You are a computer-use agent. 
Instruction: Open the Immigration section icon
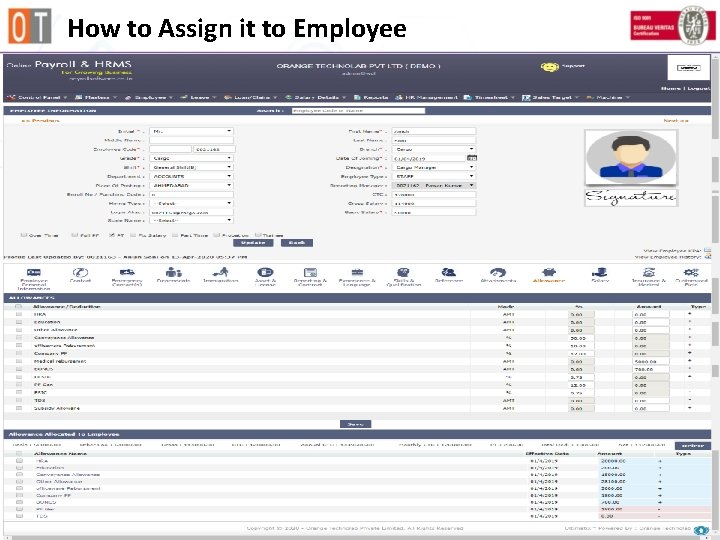click(220, 272)
